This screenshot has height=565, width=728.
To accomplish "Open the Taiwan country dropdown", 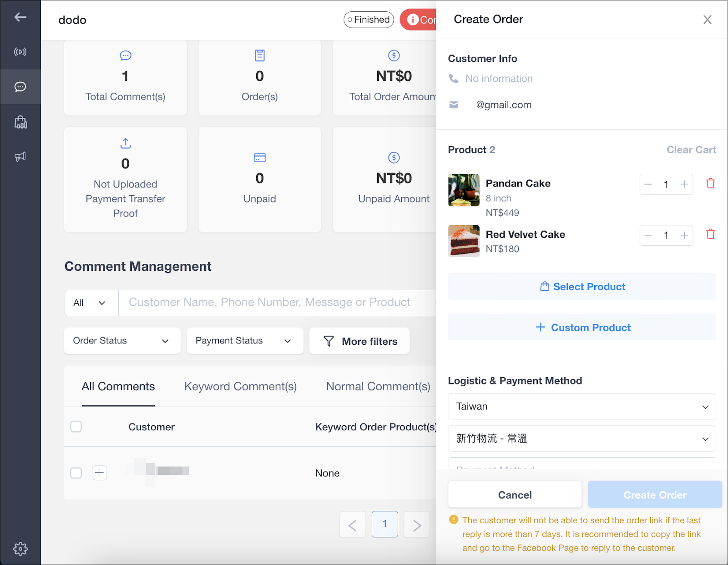I will point(581,406).
